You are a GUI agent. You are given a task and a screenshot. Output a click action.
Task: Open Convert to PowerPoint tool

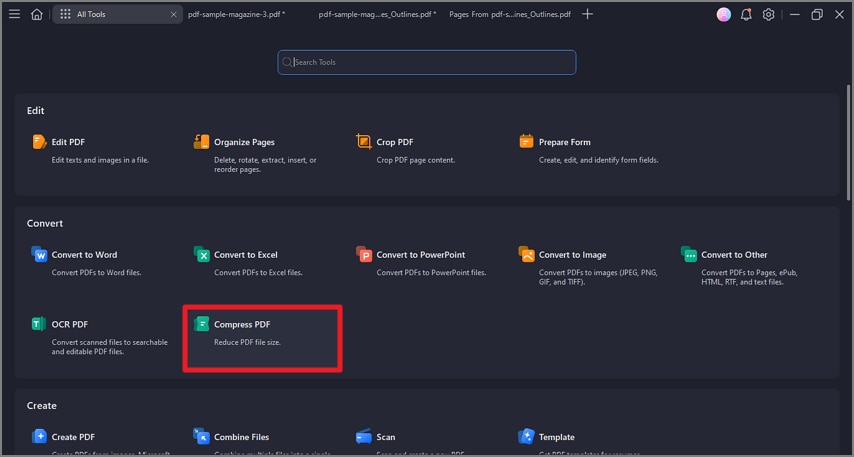pos(420,255)
